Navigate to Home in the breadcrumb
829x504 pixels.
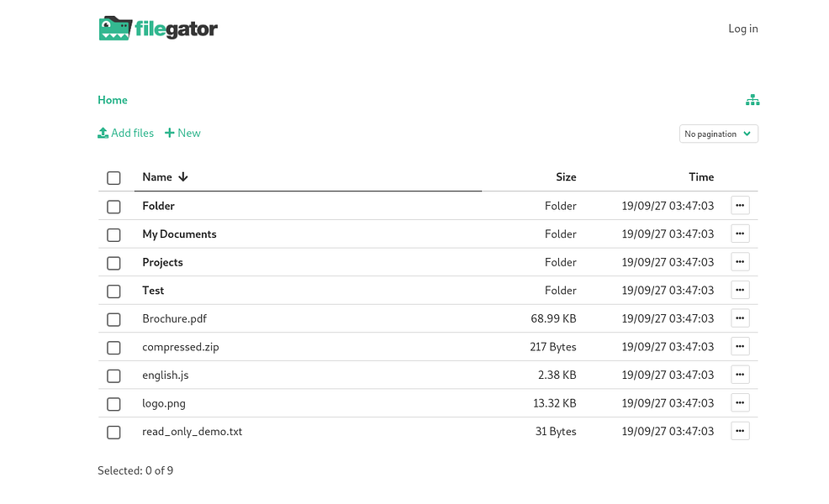(112, 99)
